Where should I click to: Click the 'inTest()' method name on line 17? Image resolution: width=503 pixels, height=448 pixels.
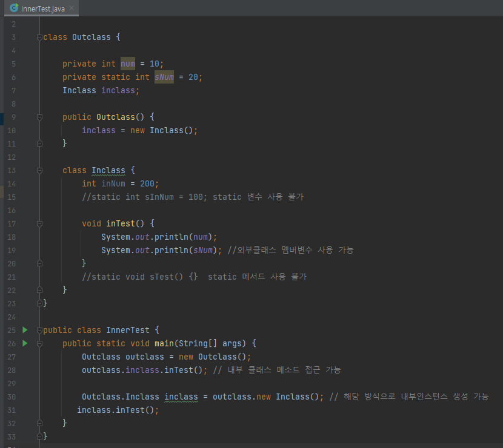click(x=125, y=223)
